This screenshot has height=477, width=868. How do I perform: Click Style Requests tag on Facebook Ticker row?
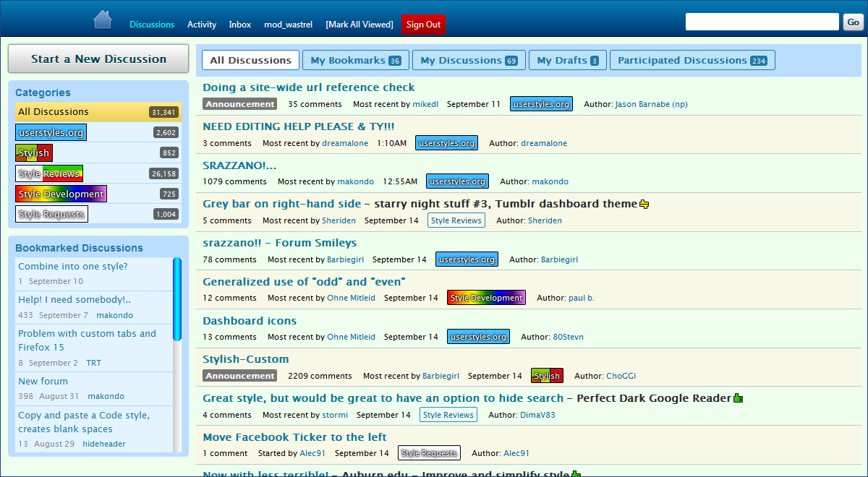click(430, 453)
